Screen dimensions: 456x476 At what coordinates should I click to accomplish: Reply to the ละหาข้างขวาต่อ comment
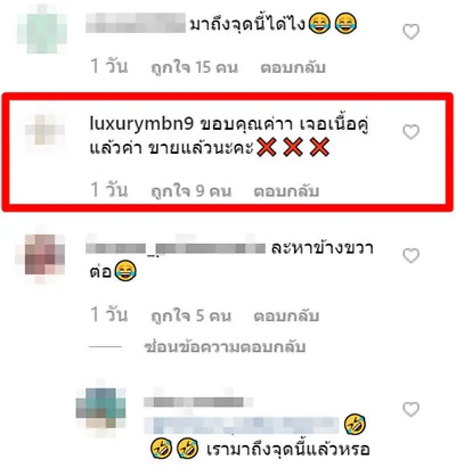[286, 315]
